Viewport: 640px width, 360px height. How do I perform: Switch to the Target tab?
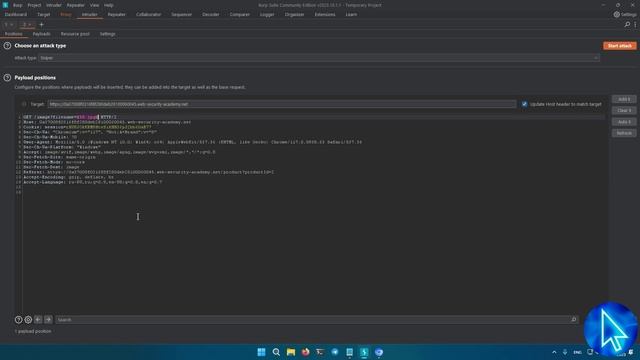[44, 14]
